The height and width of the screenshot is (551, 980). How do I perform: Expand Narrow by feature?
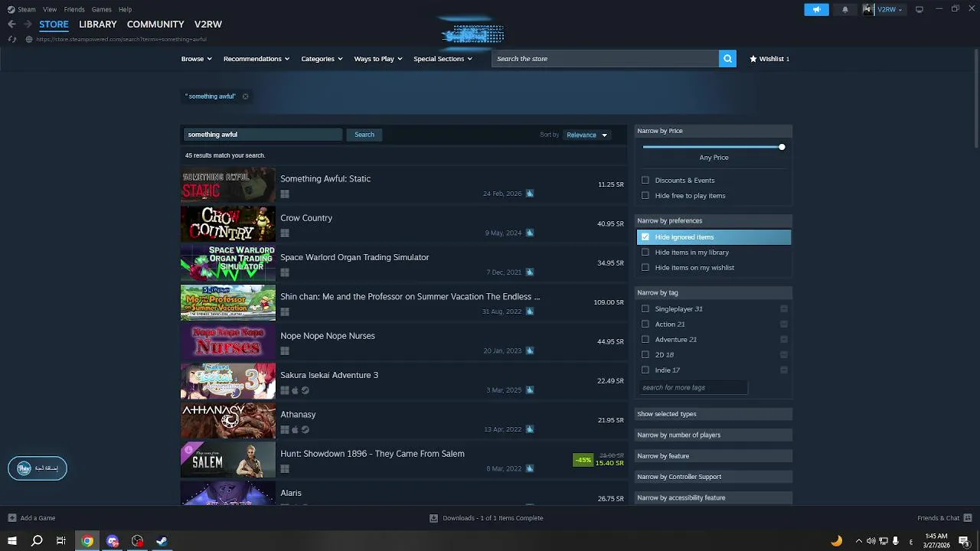714,456
